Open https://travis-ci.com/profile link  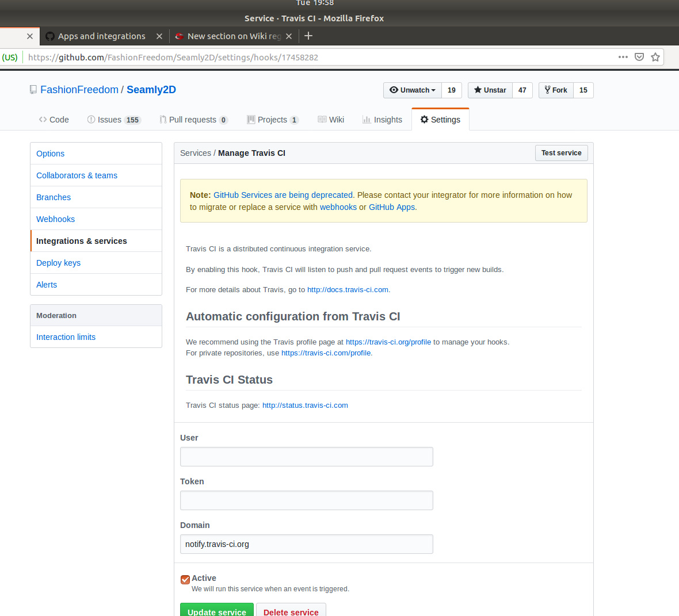click(x=326, y=353)
